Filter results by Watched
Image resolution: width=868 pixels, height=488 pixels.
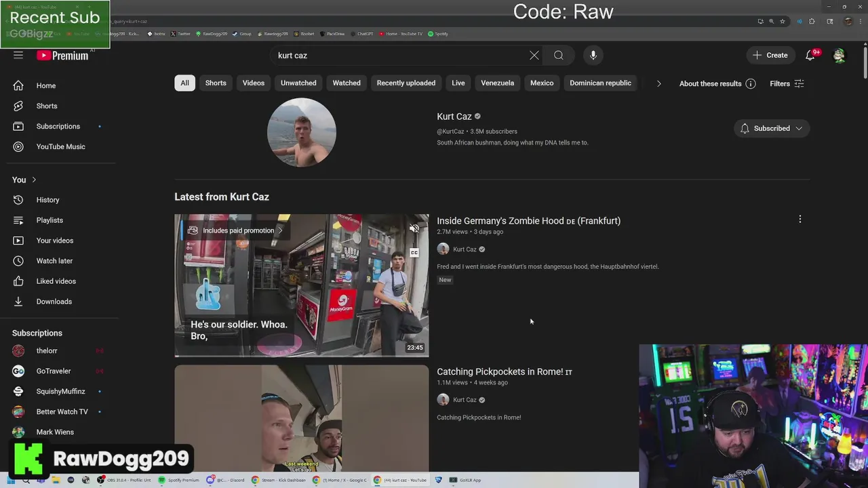point(347,83)
